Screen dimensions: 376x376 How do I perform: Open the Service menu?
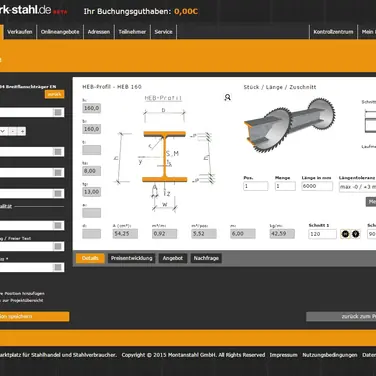point(163,32)
